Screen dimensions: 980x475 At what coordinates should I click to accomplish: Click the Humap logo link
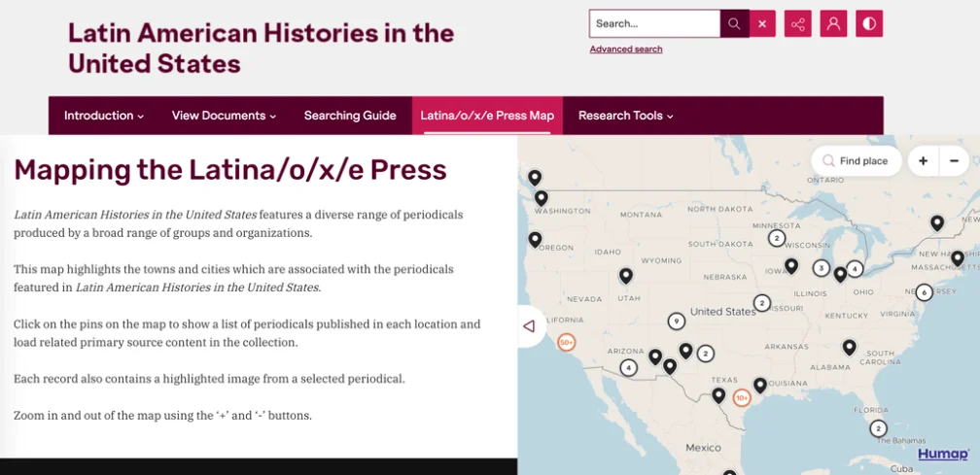coord(943,454)
